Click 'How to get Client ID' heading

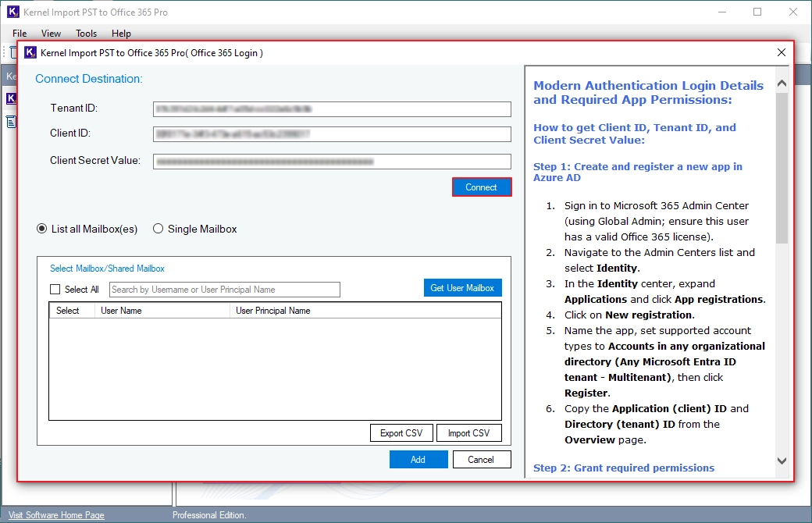(x=634, y=133)
